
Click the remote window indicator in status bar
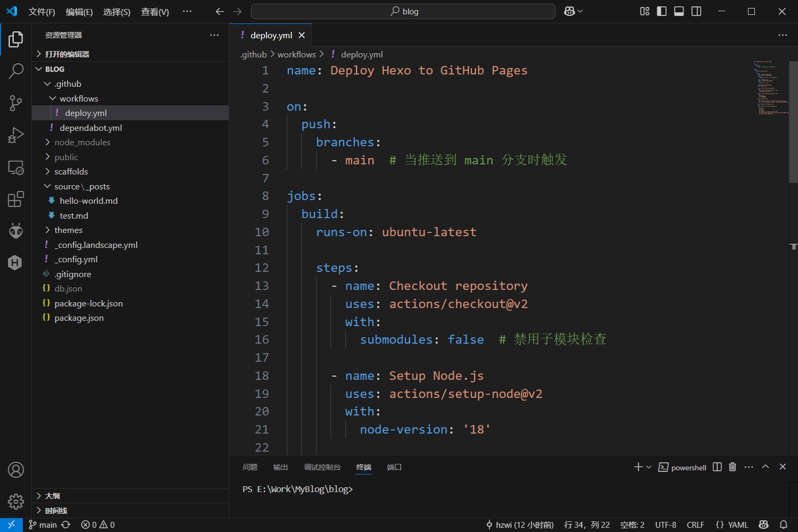point(11,525)
